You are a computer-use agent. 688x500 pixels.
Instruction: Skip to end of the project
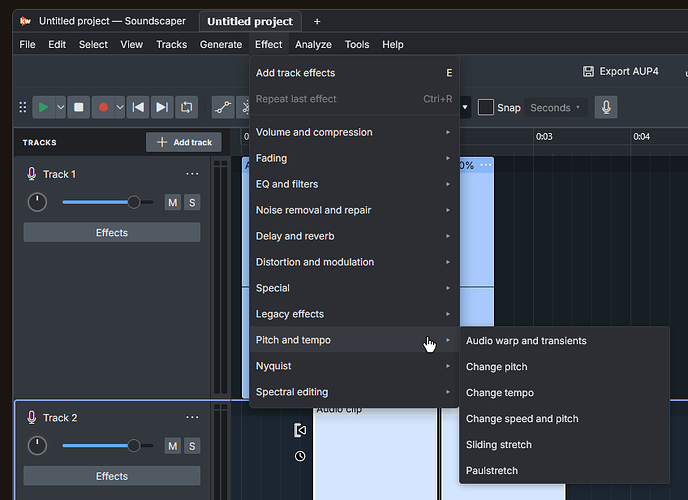(x=162, y=107)
